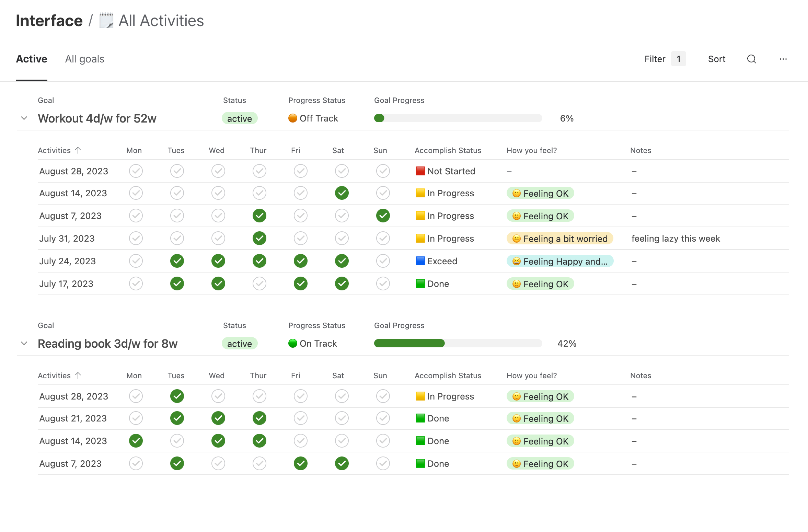Click the search magnifier icon
The height and width of the screenshot is (532, 808).
(751, 59)
